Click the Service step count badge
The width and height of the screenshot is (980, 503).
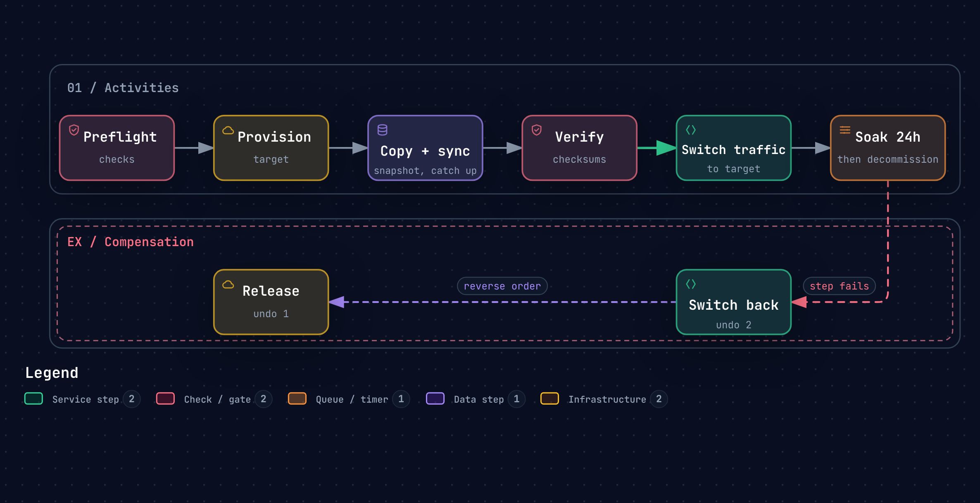coord(132,399)
